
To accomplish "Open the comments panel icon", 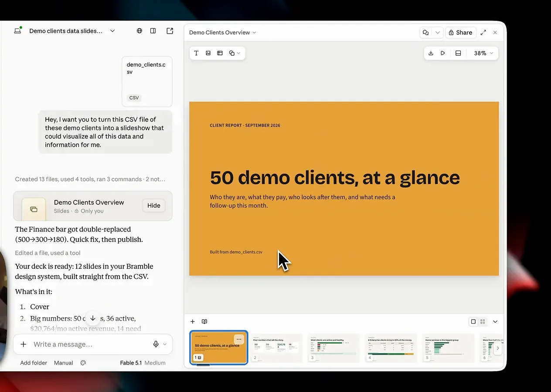I will tap(426, 33).
